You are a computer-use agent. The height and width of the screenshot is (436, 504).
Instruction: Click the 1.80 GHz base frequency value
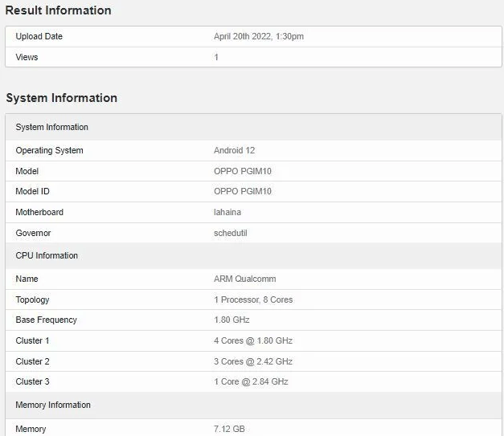232,320
